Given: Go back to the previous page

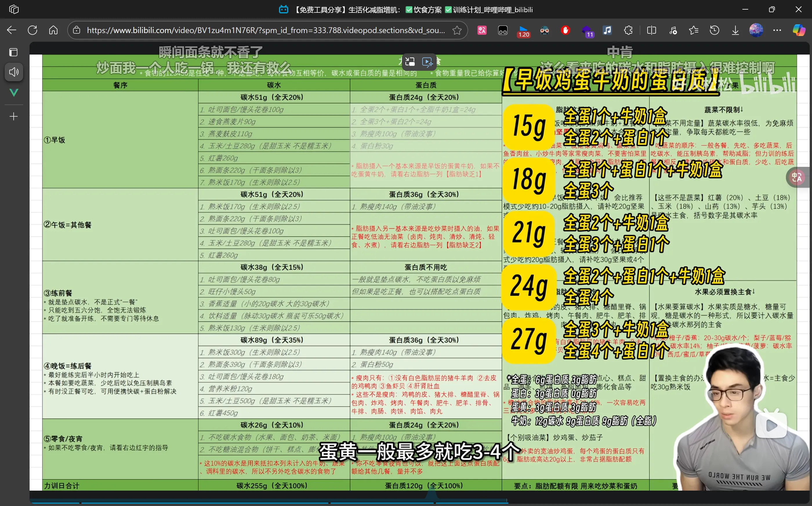Looking at the screenshot, I should (x=12, y=30).
